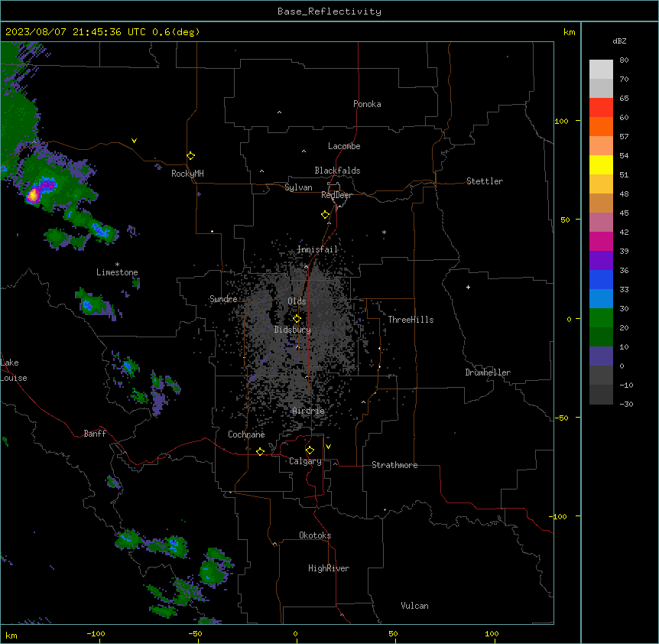Screen dimensions: 659x644
Task: Pick the red swatch between 65 and 60 dBZ
Action: pyautogui.click(x=601, y=108)
